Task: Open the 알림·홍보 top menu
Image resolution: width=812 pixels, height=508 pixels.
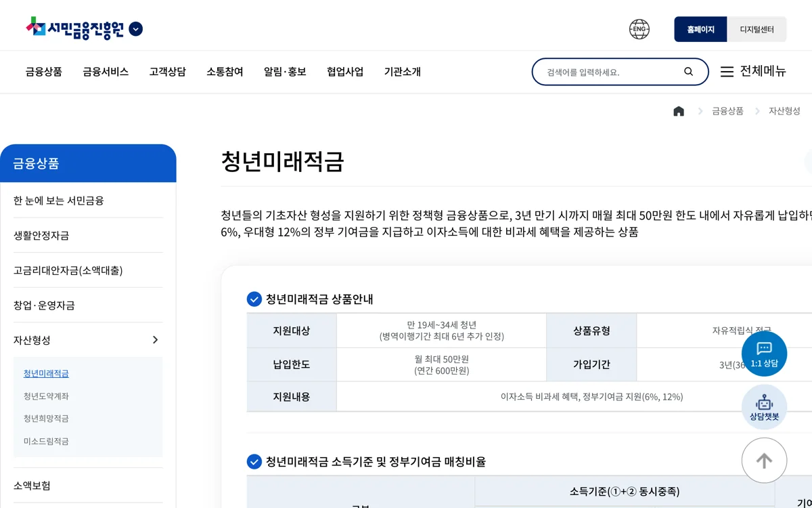Action: pos(285,72)
